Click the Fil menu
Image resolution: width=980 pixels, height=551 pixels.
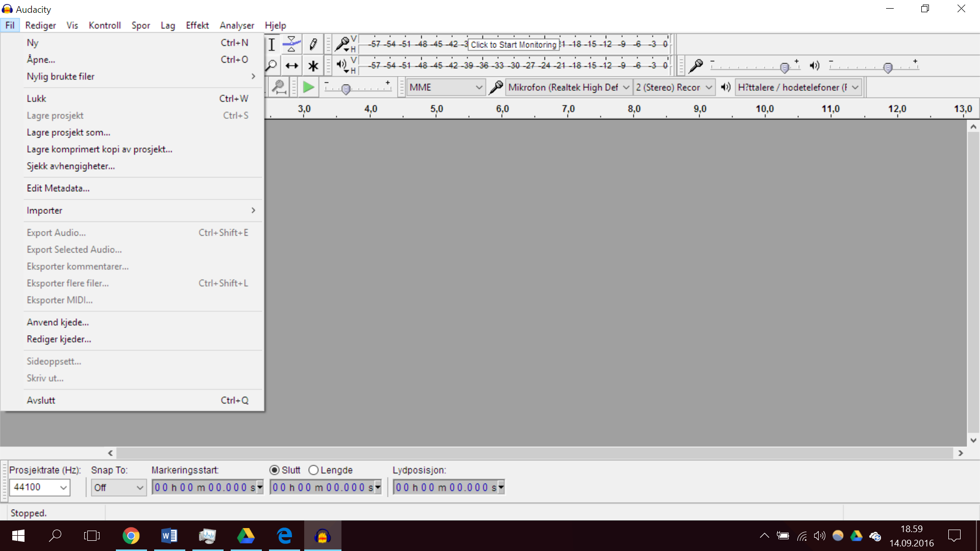(10, 25)
